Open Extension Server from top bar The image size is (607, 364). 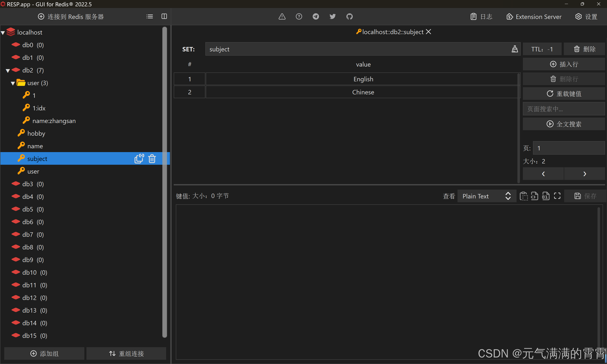coord(534,17)
